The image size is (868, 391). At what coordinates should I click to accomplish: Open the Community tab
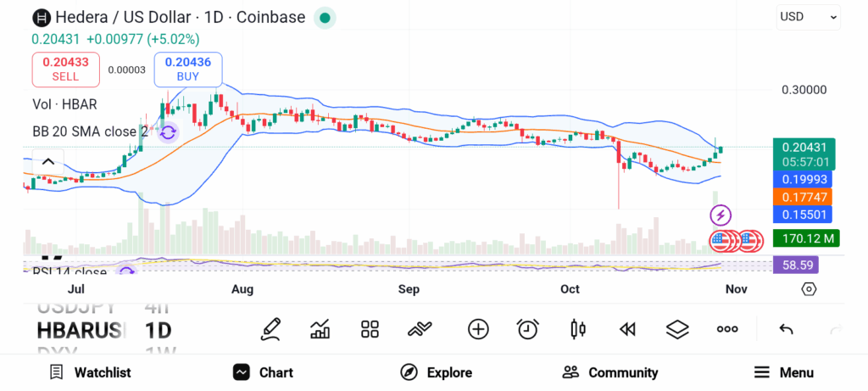[610, 372]
